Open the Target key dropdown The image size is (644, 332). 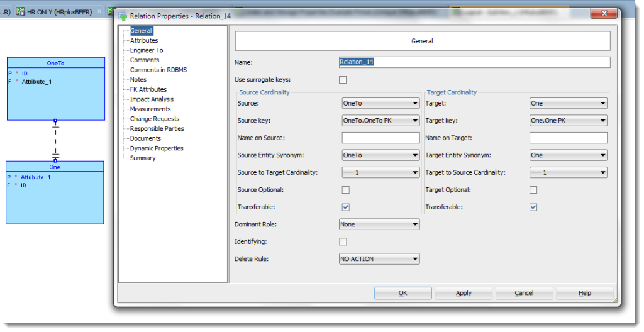click(x=569, y=121)
